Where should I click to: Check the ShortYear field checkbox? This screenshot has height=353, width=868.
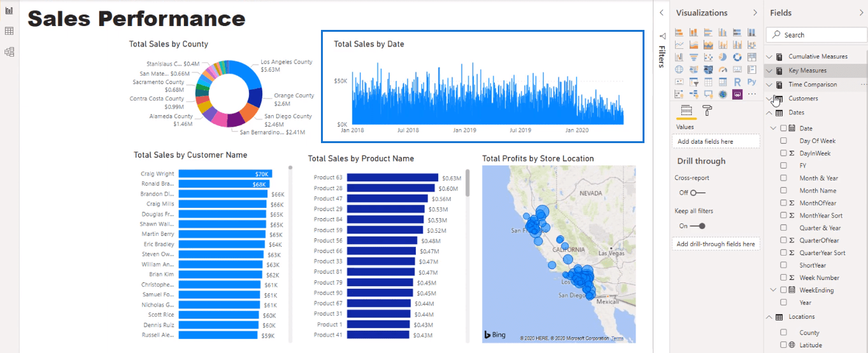click(783, 265)
